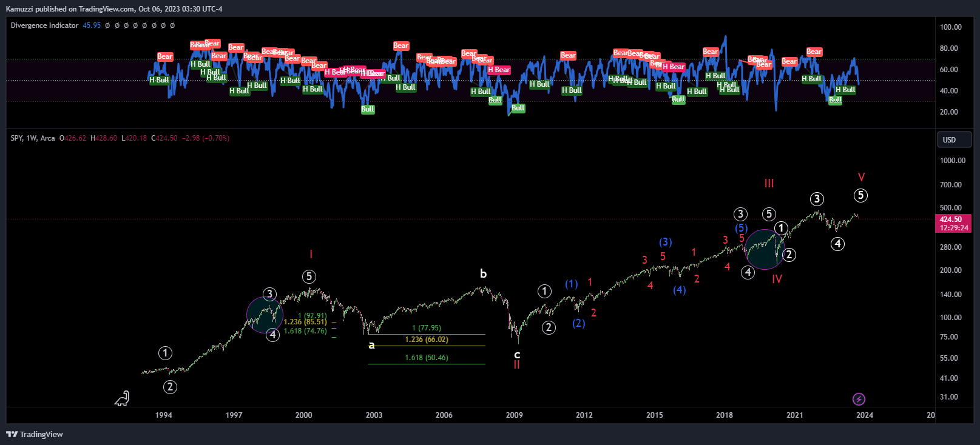The height and width of the screenshot is (445, 980).
Task: Click the 2021 label on time axis
Action: (x=795, y=415)
